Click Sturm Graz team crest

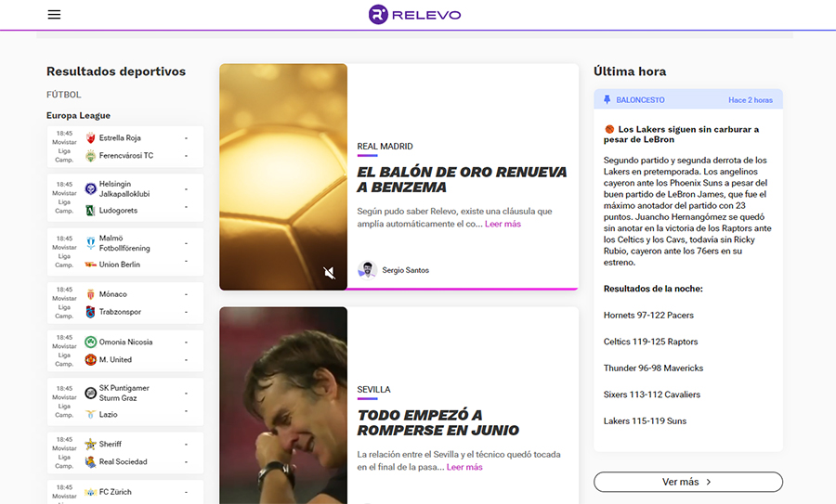pos(91,394)
